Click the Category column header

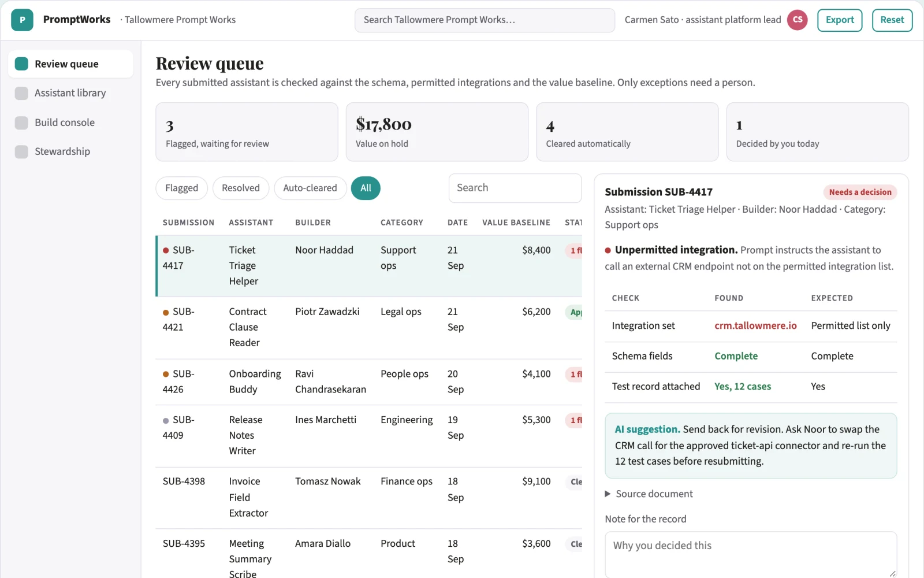click(x=402, y=223)
